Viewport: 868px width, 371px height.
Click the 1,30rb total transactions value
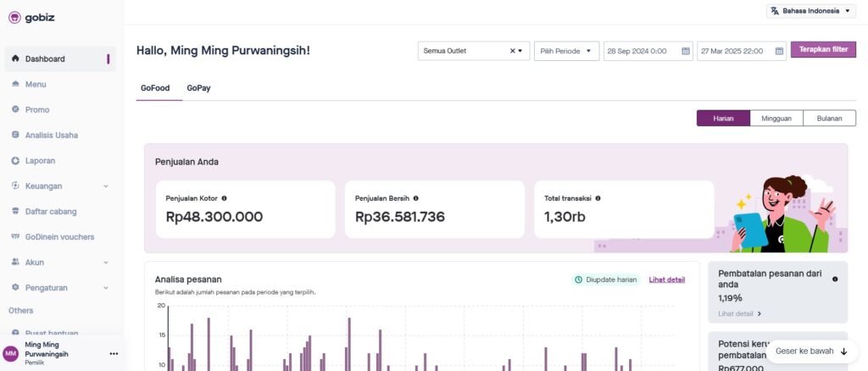pyautogui.click(x=564, y=218)
